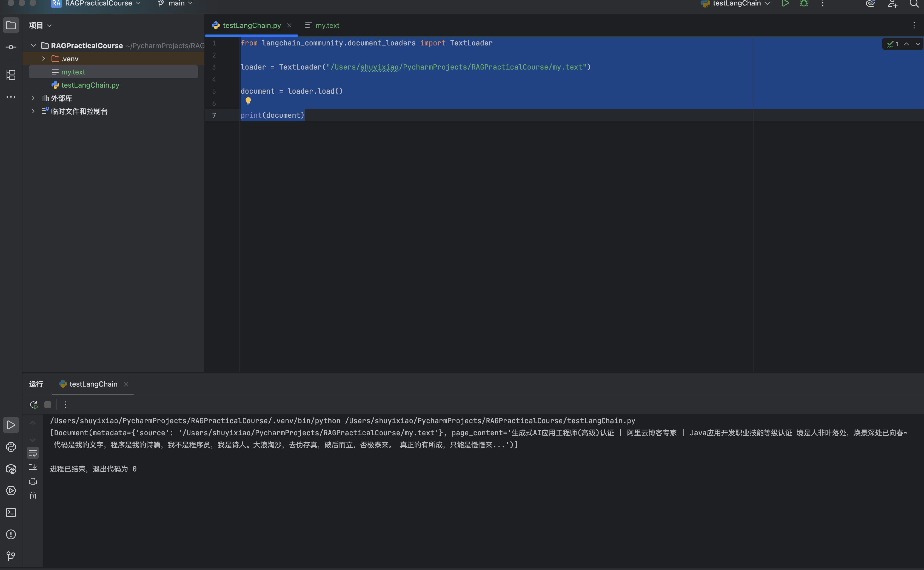Image resolution: width=924 pixels, height=570 pixels.
Task: Open the Commit tool window
Action: (x=11, y=47)
